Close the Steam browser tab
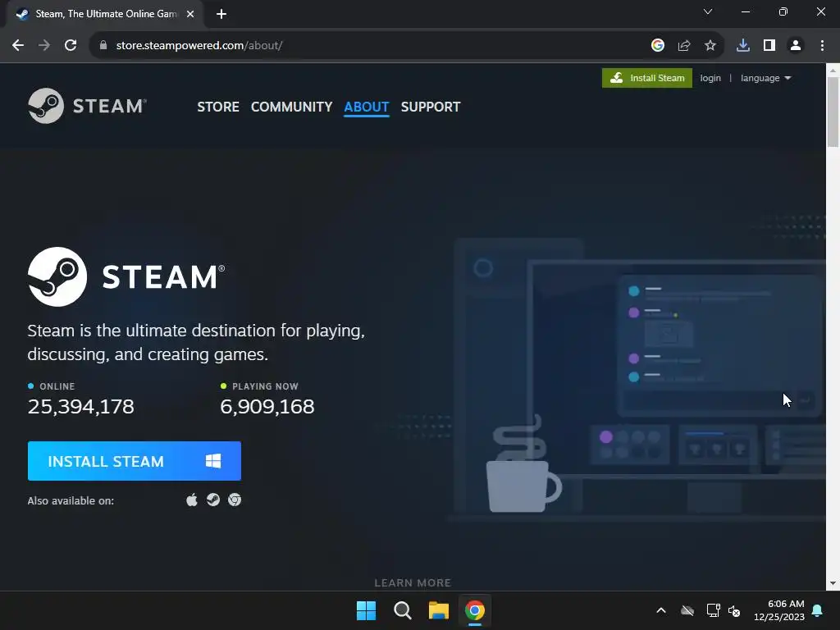This screenshot has width=840, height=630. 190,15
